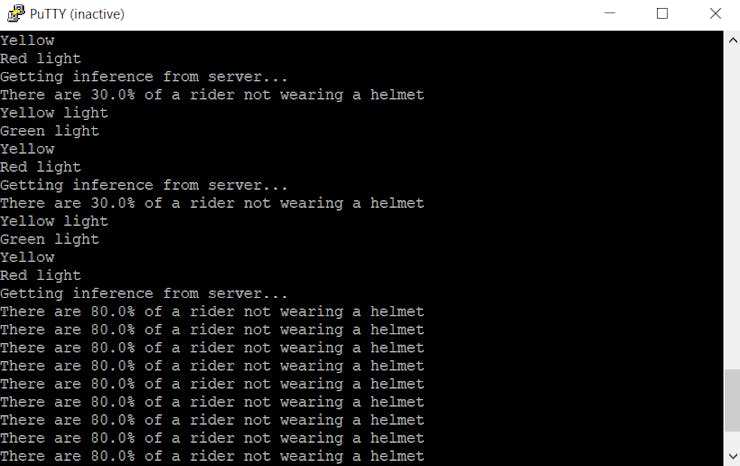The image size is (740, 466).
Task: Close the inactive PuTTY window
Action: tap(715, 13)
